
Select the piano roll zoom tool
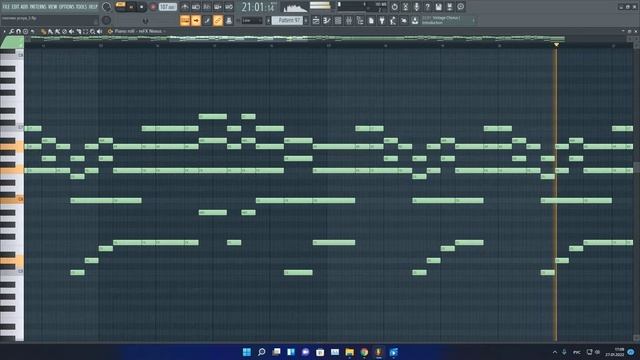[93, 31]
